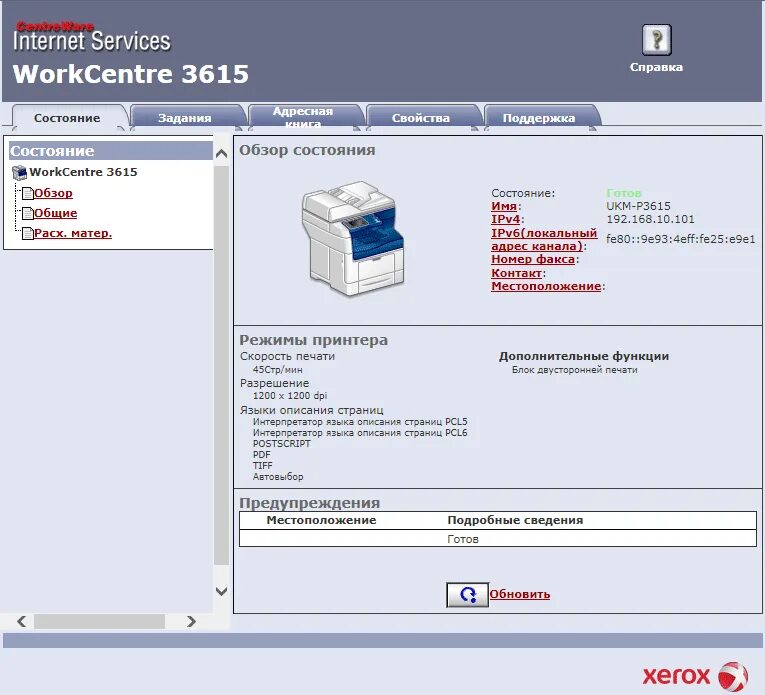Click the Местоположение column header in warnings table
Screen dimensions: 765x695
point(322,520)
